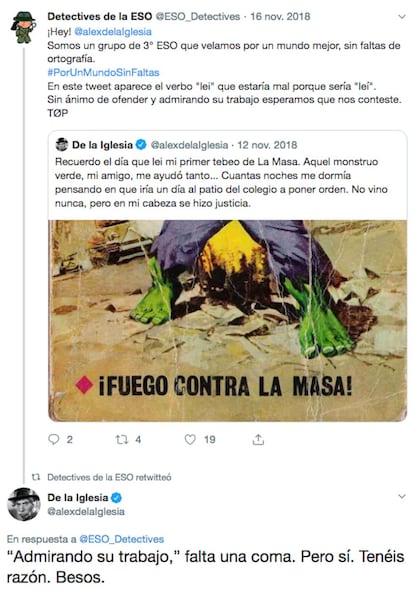
Task: Like the tweet with the heart icon
Action: pos(190,440)
